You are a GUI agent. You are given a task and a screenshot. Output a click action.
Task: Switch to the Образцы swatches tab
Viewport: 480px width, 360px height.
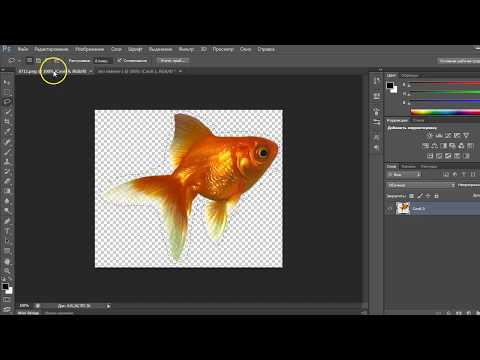[x=410, y=76]
